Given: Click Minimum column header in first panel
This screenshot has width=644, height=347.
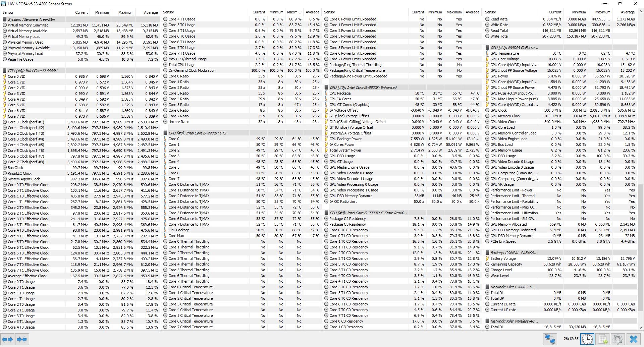Looking at the screenshot, I should pos(100,12).
